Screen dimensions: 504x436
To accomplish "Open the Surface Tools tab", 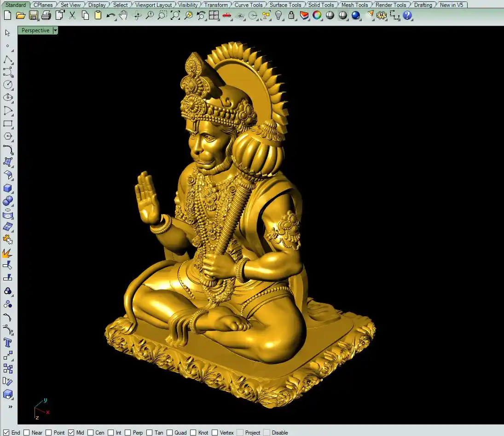I will click(x=285, y=5).
